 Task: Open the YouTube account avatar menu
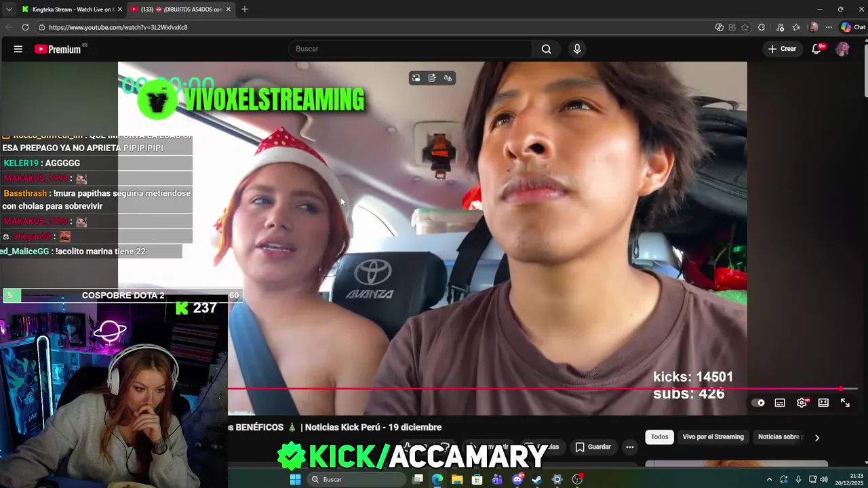click(x=842, y=49)
